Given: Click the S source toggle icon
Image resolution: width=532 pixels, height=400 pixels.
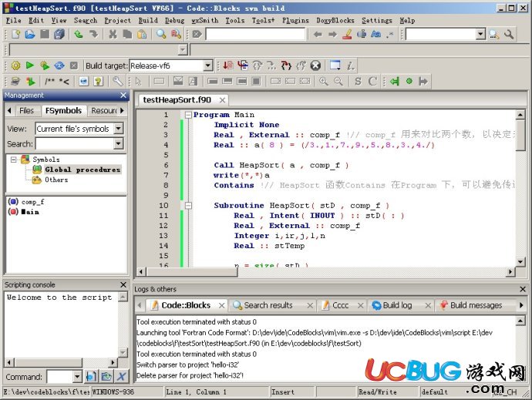Looking at the screenshot, I should (x=358, y=82).
